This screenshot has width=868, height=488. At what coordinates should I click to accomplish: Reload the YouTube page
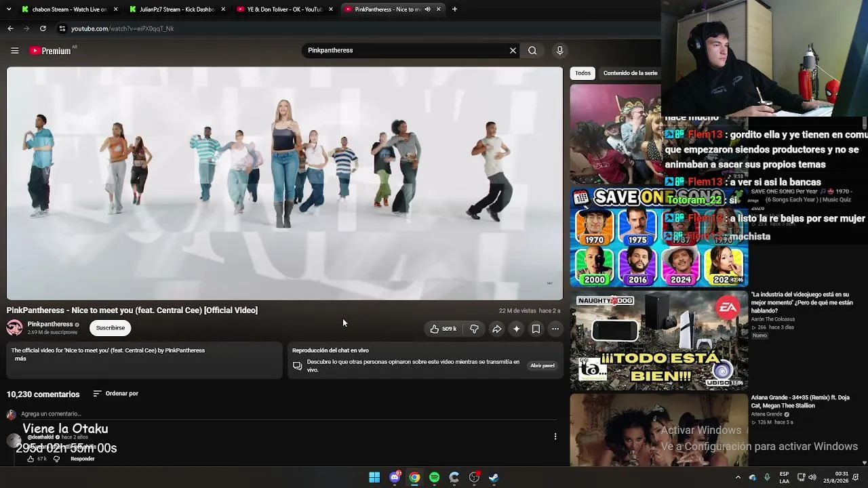[43, 28]
